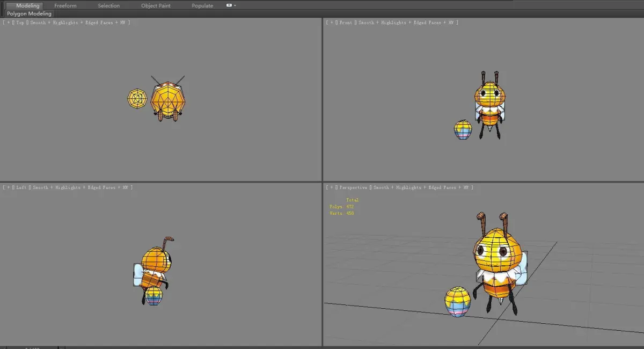The image size is (644, 349).
Task: Click the Left viewport view name label
Action: click(x=21, y=187)
